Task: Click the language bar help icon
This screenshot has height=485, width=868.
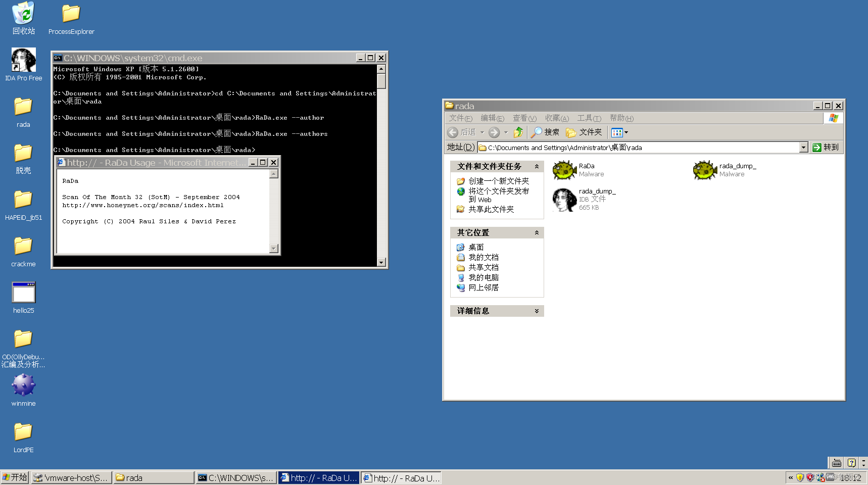Action: tap(852, 463)
